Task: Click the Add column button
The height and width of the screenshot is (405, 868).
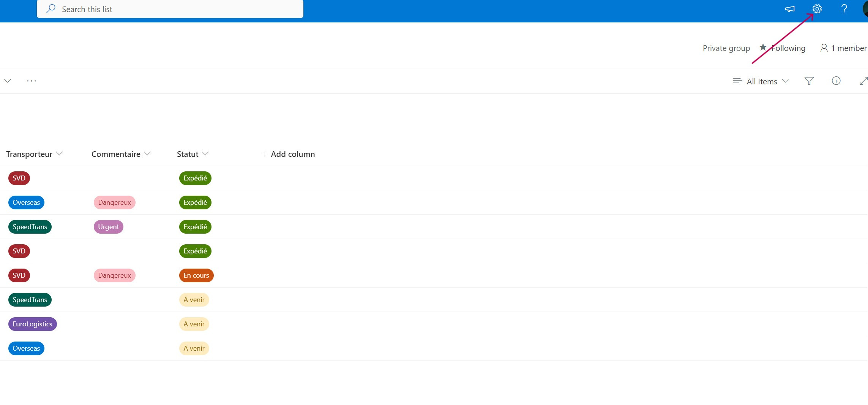Action: tap(288, 154)
